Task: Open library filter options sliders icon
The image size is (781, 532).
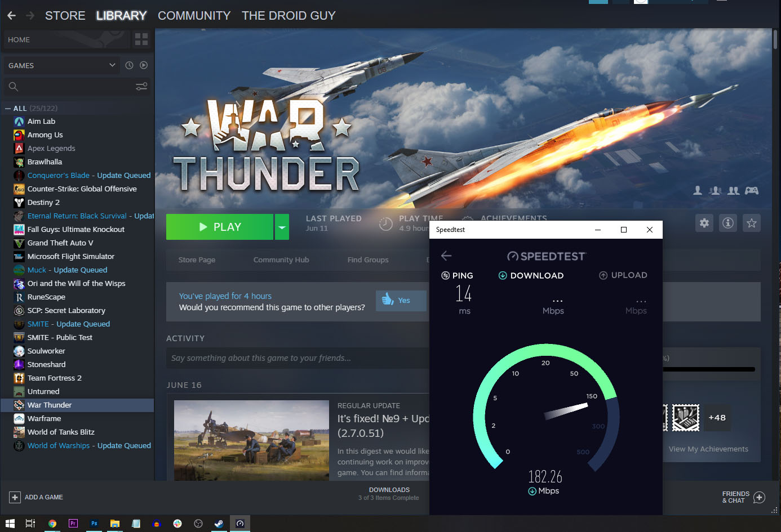Action: (141, 87)
